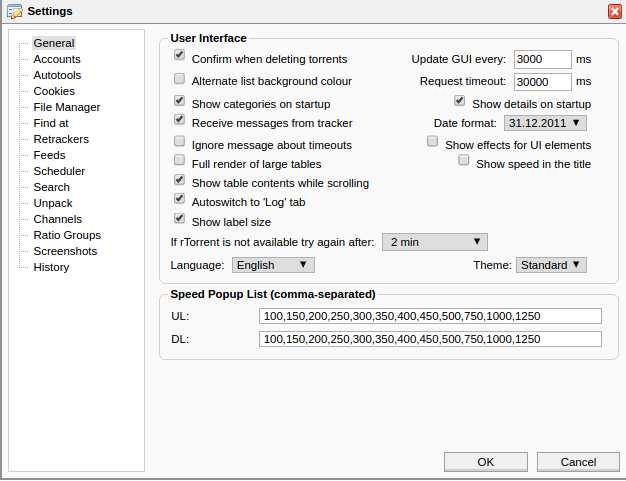Open the rTorrent retry interval dropdown
This screenshot has height=481, width=626.
pos(434,242)
